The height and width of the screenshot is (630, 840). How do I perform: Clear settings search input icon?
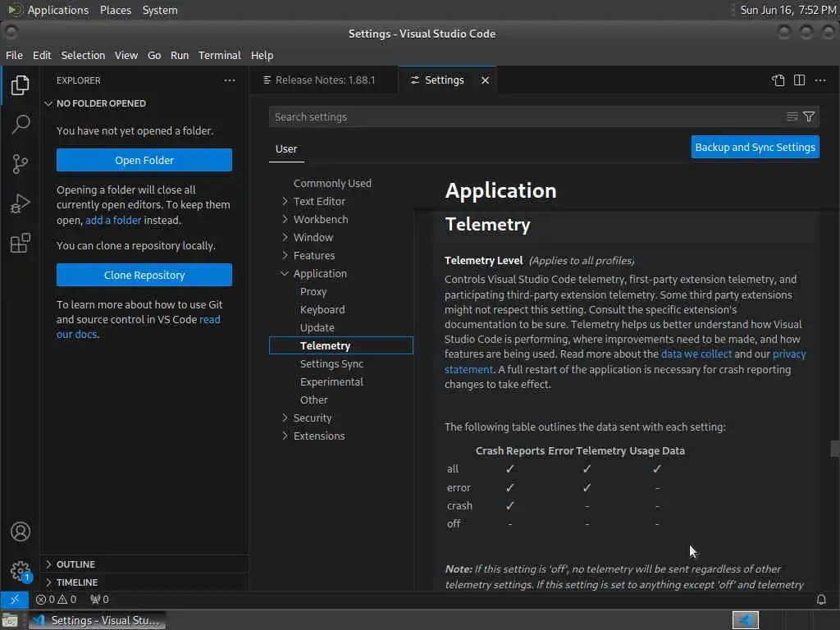coord(792,116)
